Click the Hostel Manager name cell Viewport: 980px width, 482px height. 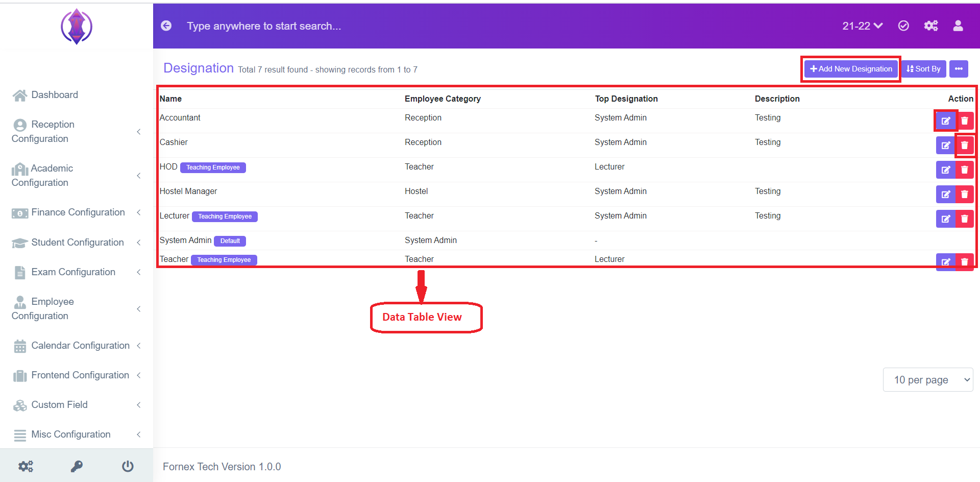point(188,191)
